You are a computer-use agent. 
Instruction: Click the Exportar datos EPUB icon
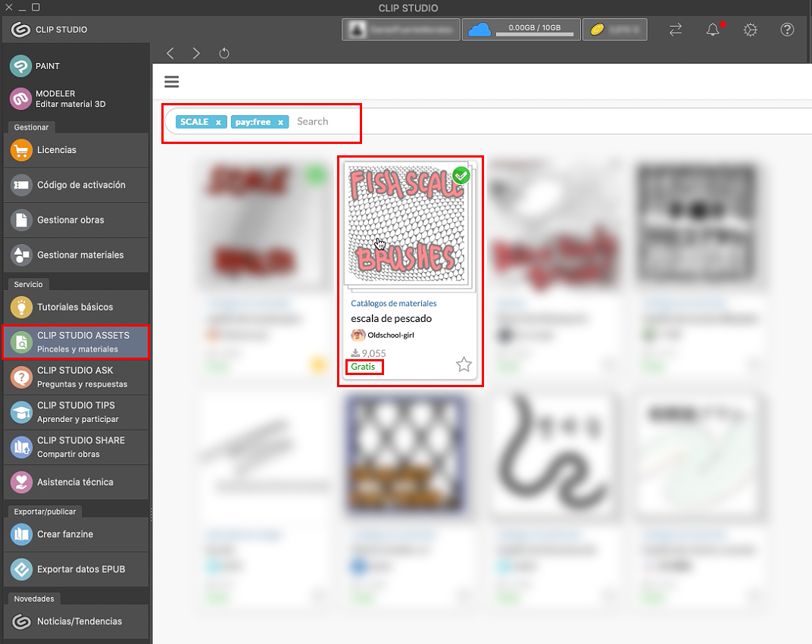21,570
